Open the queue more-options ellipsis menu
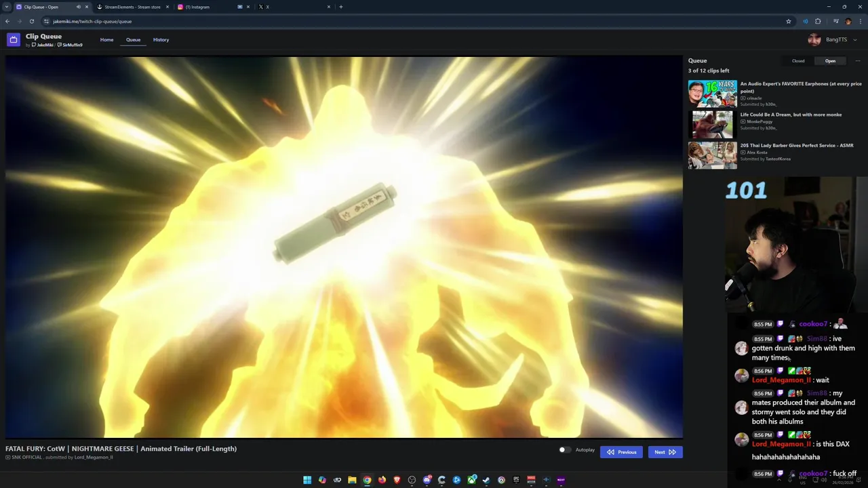This screenshot has width=868, height=488. 857,61
